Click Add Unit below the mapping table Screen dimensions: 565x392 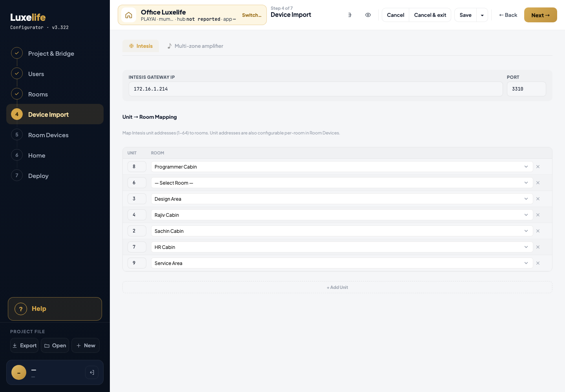tap(337, 287)
